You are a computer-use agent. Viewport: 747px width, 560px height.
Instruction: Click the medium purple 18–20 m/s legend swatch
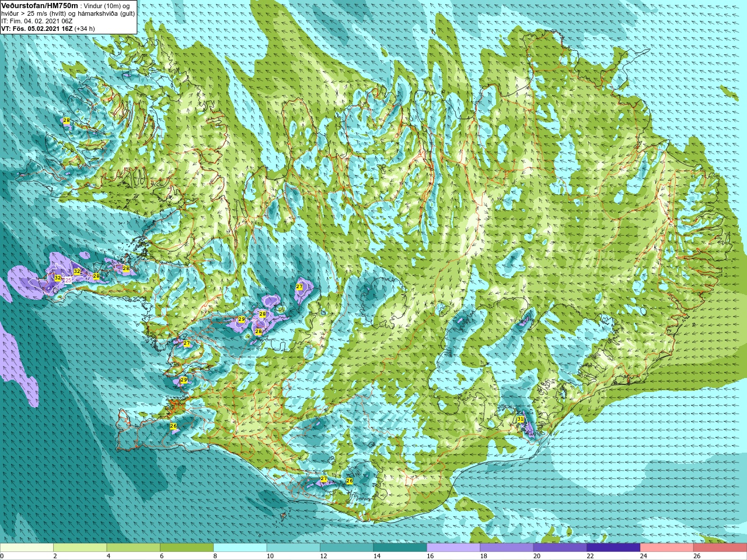(x=507, y=548)
